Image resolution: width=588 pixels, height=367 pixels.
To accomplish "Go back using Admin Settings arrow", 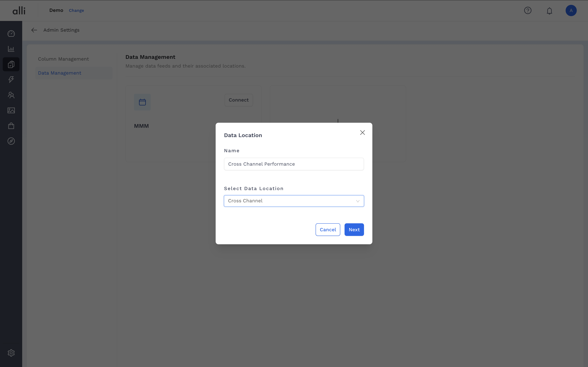I will pyautogui.click(x=34, y=30).
